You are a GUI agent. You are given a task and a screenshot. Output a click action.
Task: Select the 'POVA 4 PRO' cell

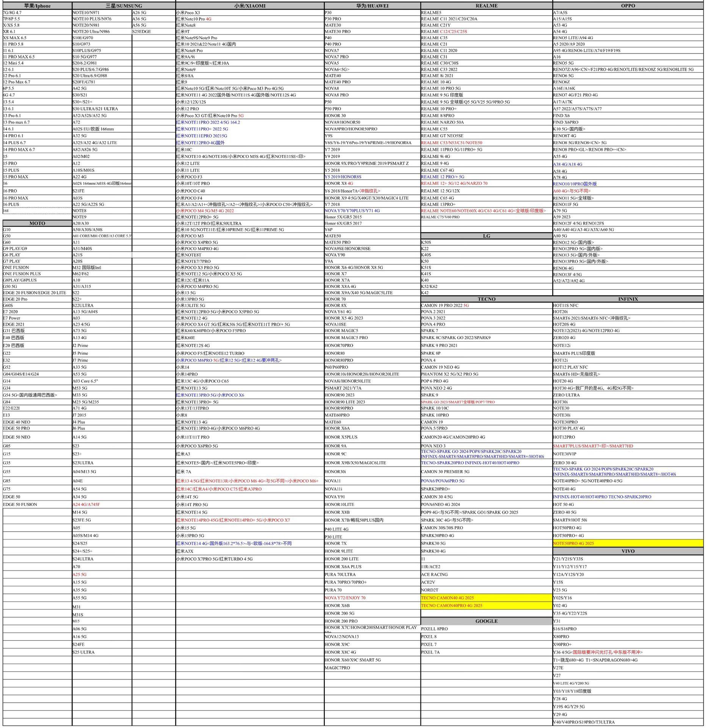tap(487, 324)
